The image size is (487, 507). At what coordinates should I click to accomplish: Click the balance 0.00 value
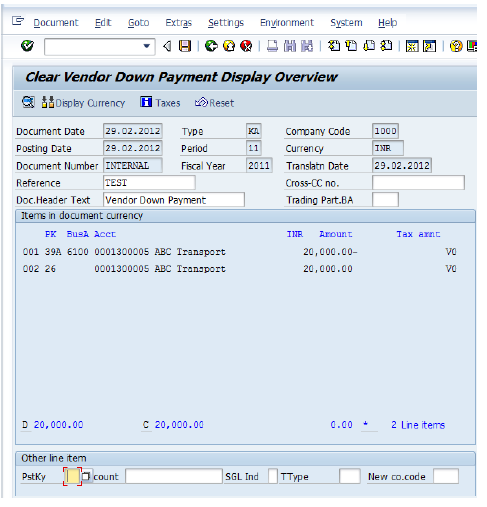tap(341, 425)
